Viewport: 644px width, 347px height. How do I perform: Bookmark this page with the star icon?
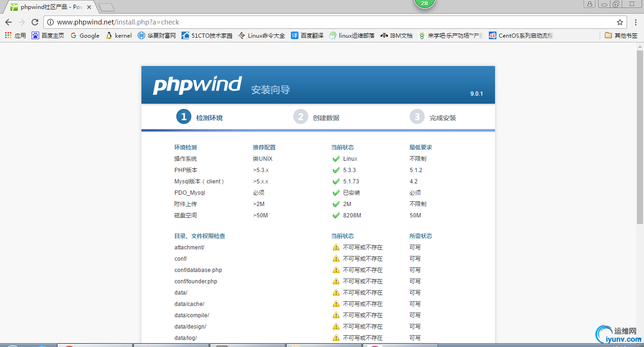(x=620, y=22)
